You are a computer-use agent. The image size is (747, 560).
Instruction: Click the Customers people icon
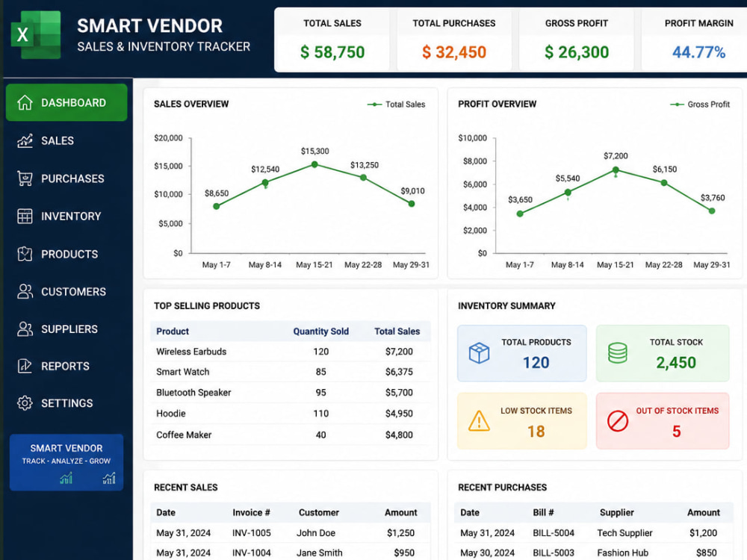click(x=25, y=291)
